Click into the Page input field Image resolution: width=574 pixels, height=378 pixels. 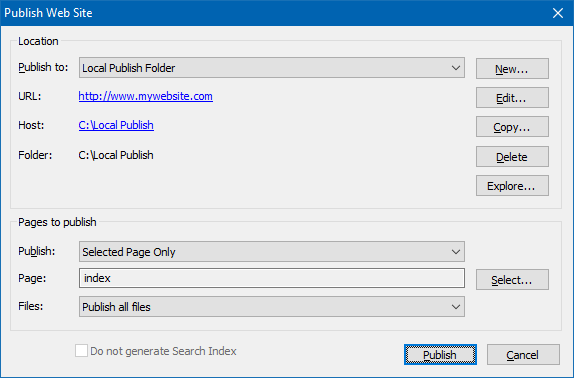tap(272, 278)
